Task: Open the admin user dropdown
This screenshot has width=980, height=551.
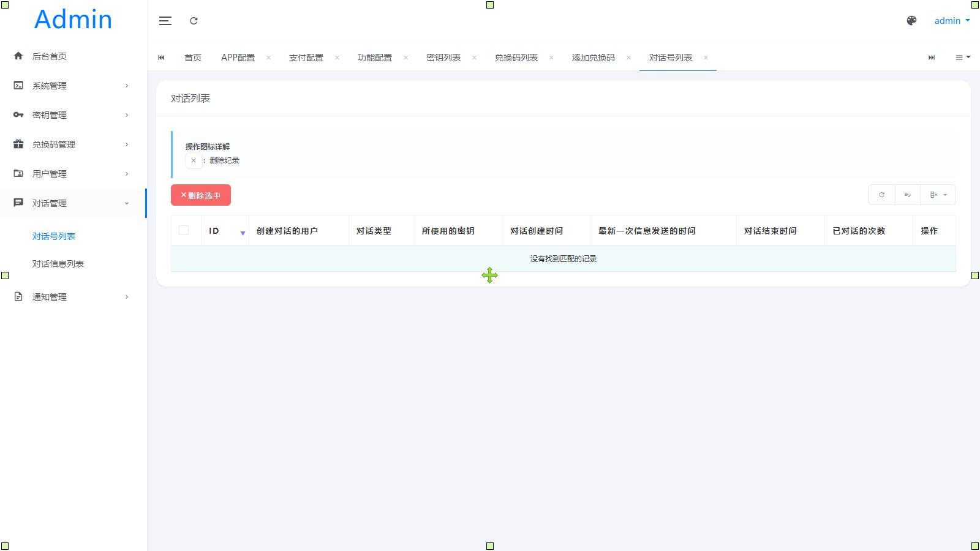Action: (952, 21)
